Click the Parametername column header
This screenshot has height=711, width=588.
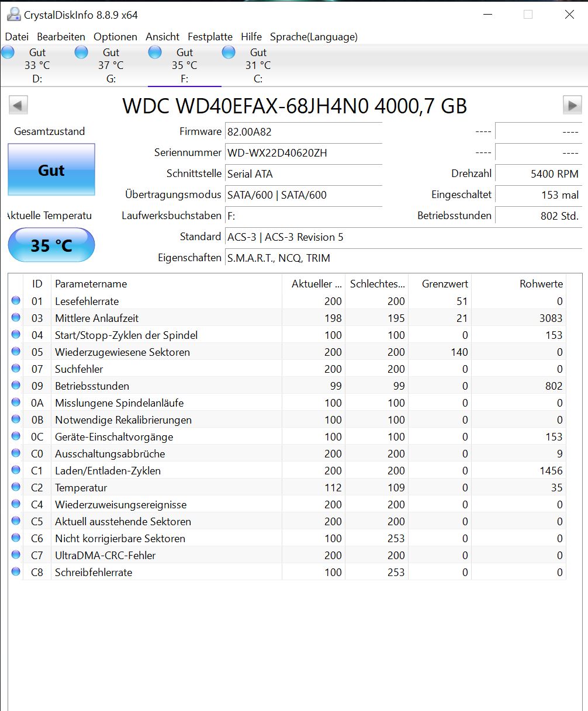pos(167,284)
